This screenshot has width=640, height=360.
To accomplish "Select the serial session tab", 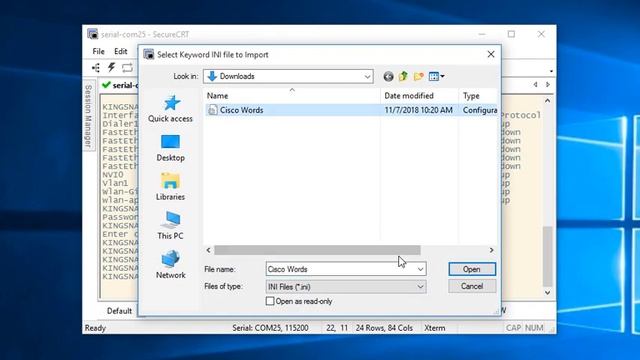I will click(119, 85).
